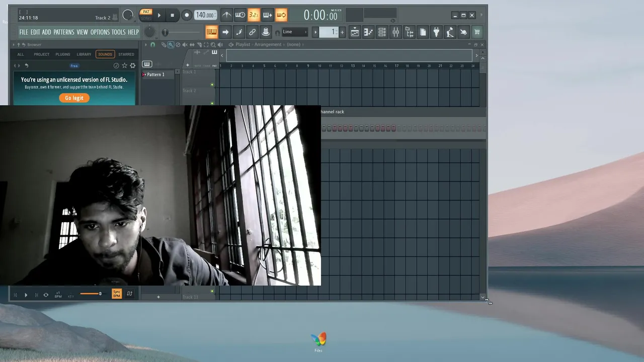Toggle wait for input before recording
Image resolution: width=644 pixels, height=362 pixels.
(x=240, y=15)
